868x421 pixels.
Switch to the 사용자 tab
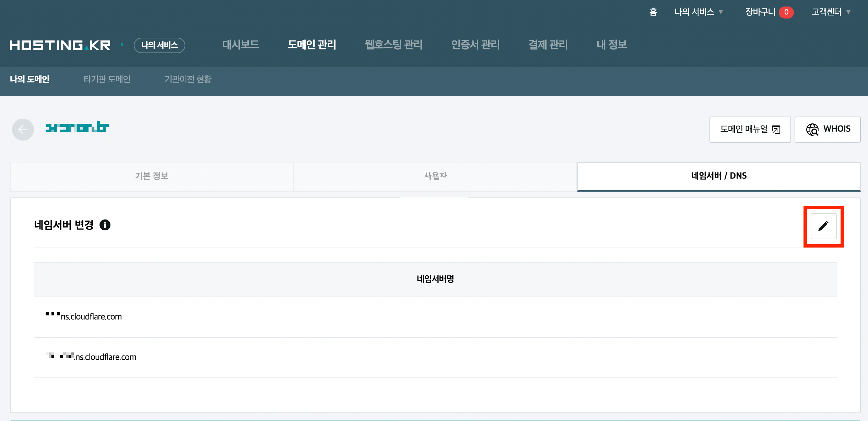(435, 176)
